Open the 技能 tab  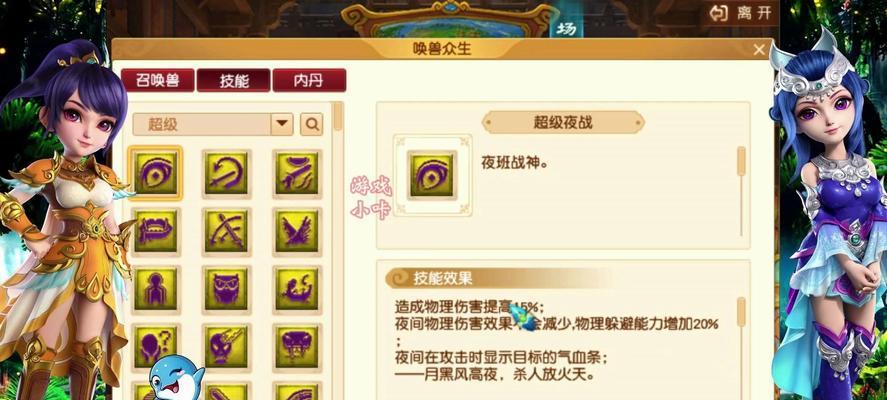[x=234, y=80]
